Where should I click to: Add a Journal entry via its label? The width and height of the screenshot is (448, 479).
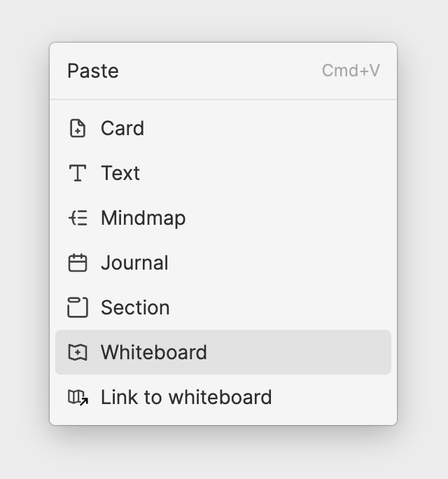134,263
